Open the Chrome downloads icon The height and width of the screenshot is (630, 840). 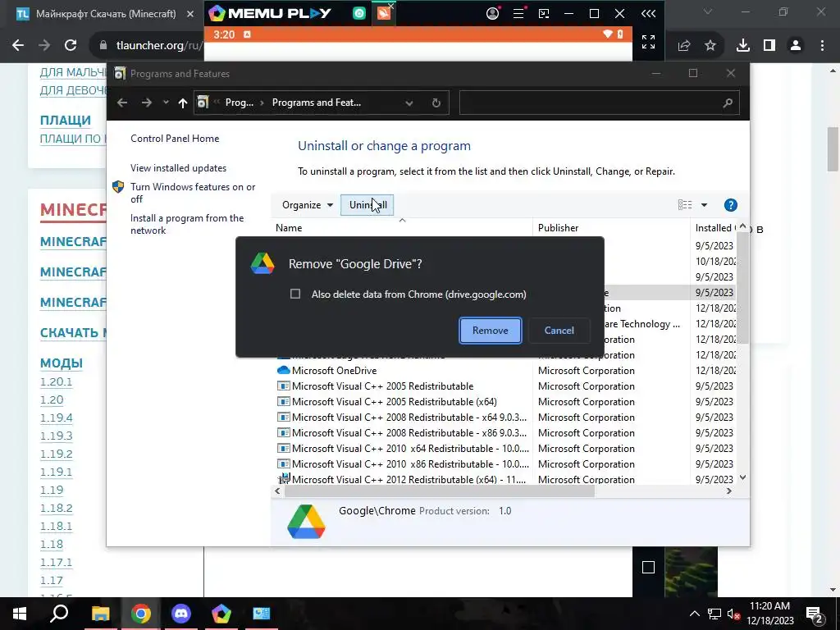[743, 46]
